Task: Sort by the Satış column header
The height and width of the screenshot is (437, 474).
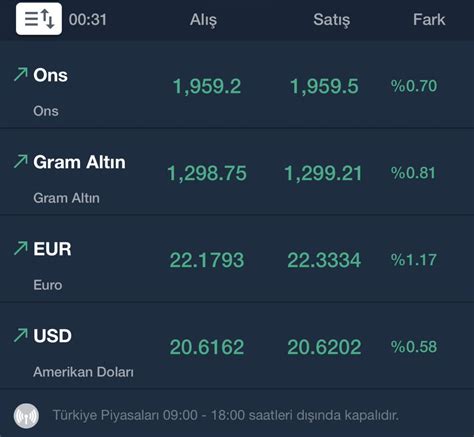Action: 332,20
